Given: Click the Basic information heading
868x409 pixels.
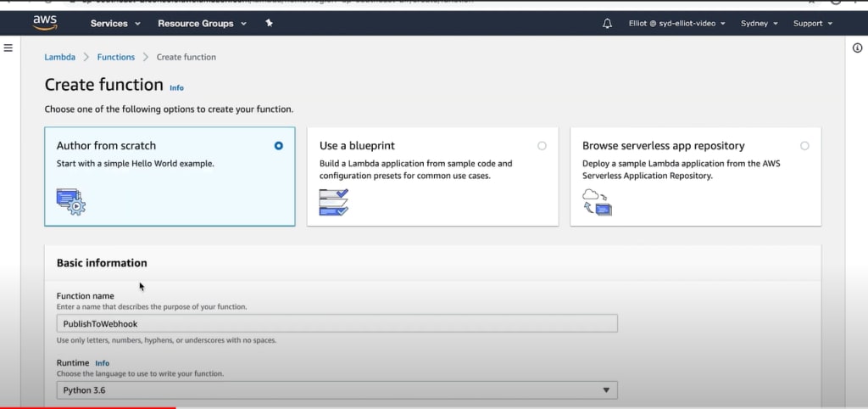Looking at the screenshot, I should (x=102, y=263).
